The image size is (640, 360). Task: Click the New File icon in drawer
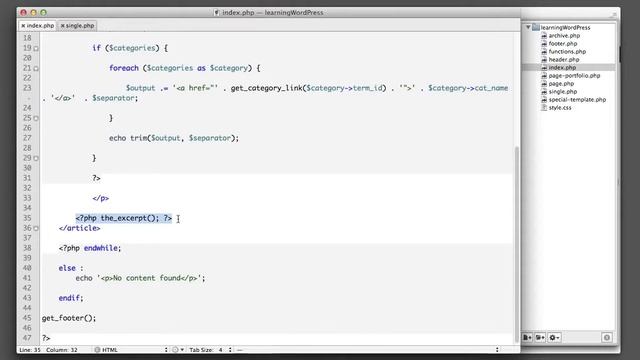pos(527,338)
